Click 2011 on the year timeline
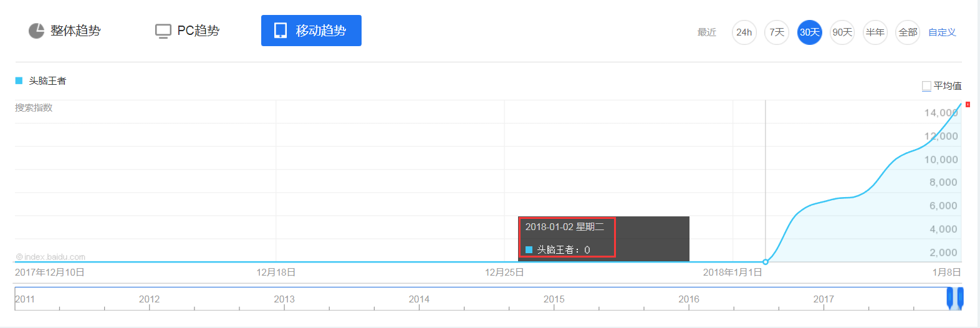The height and width of the screenshot is (328, 980). click(x=25, y=299)
